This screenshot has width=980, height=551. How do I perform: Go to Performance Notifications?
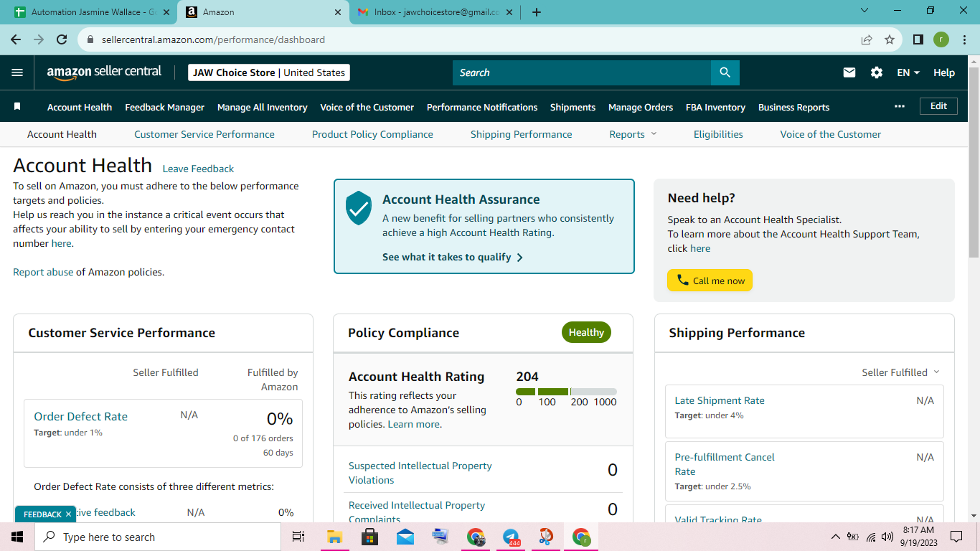coord(482,107)
